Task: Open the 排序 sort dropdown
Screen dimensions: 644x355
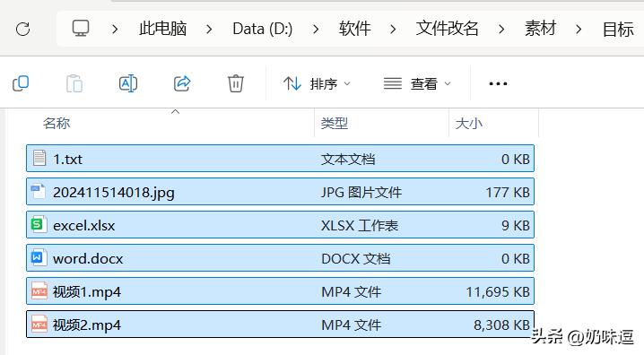Action: pos(317,83)
